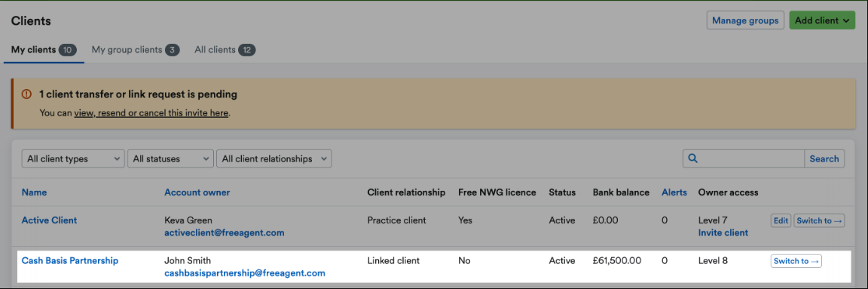Switch to the All clients tab
The width and height of the screenshot is (868, 289).
point(225,50)
